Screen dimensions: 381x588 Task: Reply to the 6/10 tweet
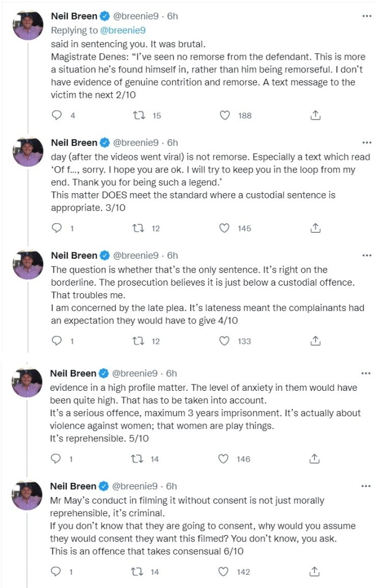coord(56,571)
